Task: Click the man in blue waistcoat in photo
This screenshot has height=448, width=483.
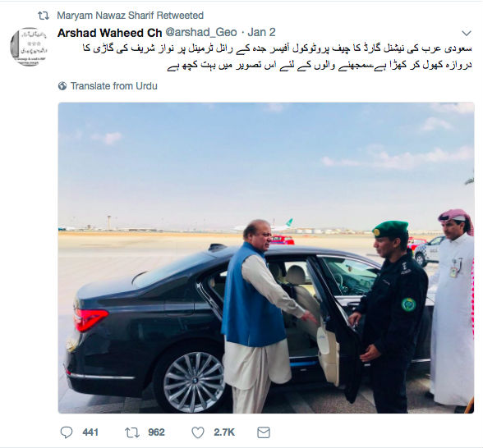Action: tap(257, 313)
